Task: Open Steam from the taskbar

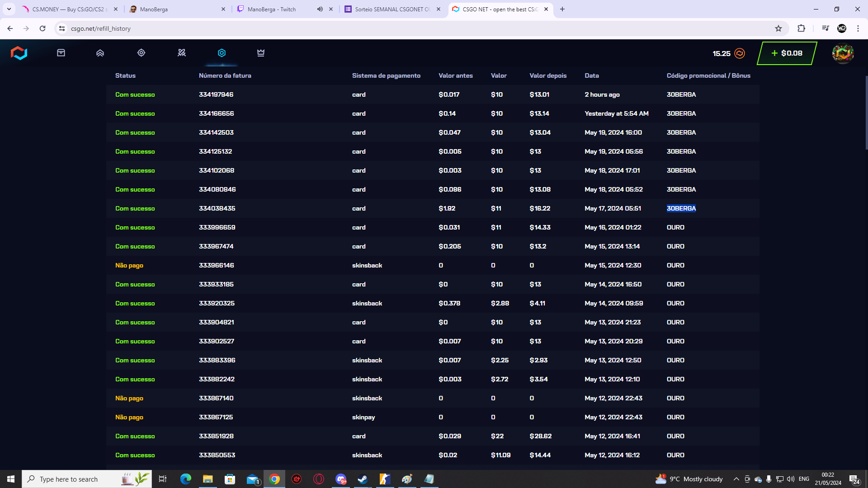Action: click(x=363, y=479)
